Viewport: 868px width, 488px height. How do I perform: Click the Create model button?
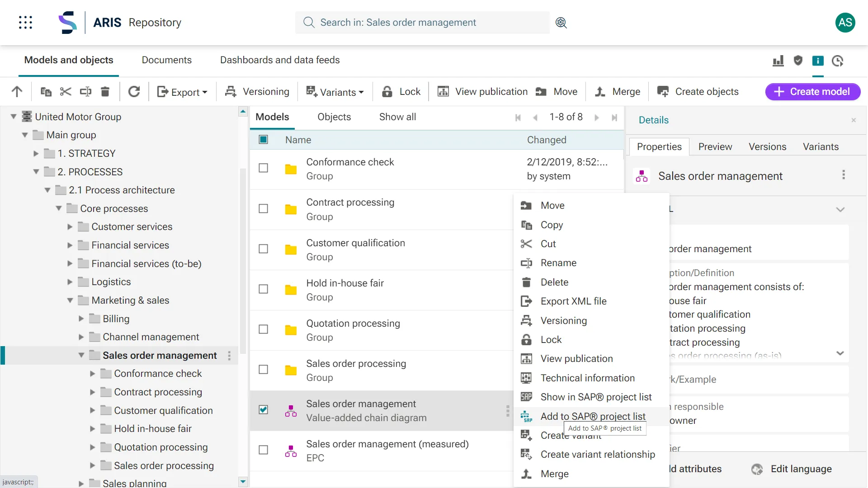(x=812, y=92)
